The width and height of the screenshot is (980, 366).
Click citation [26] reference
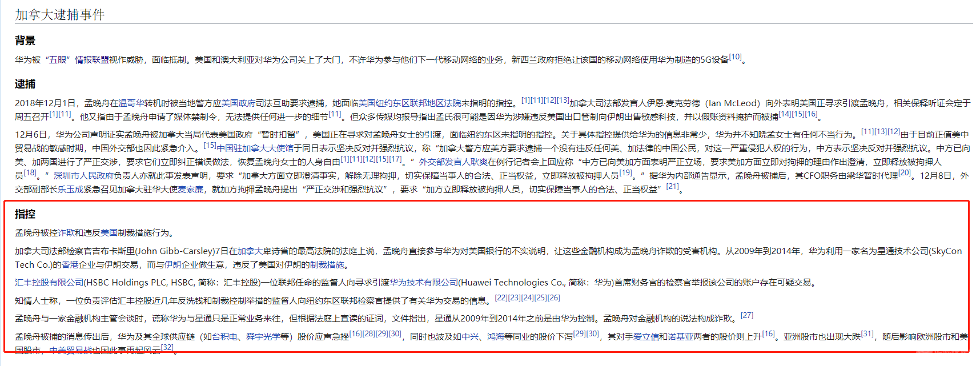click(554, 297)
